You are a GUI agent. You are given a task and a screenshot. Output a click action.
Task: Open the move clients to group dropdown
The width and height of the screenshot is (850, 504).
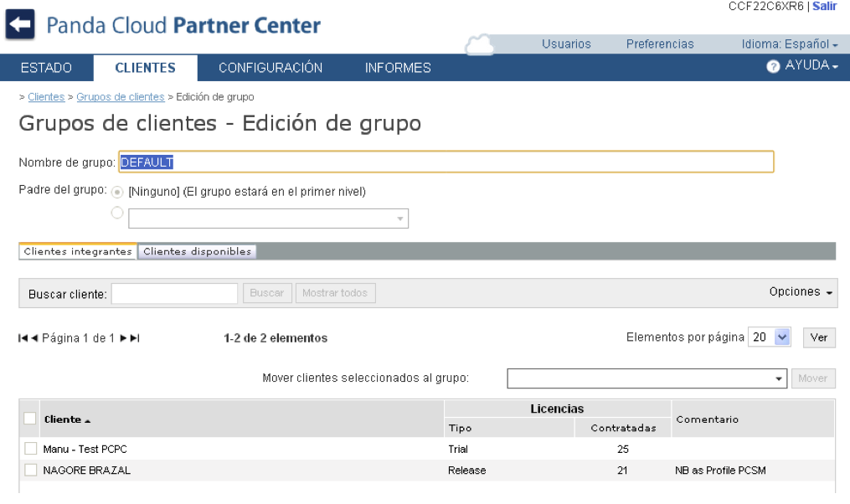(647, 378)
